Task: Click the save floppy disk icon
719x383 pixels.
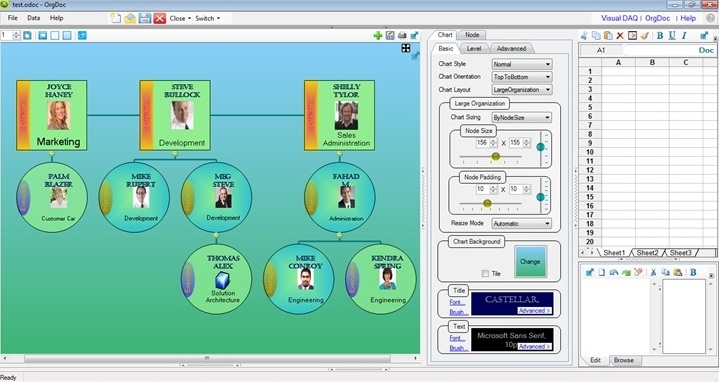Action: tap(145, 18)
